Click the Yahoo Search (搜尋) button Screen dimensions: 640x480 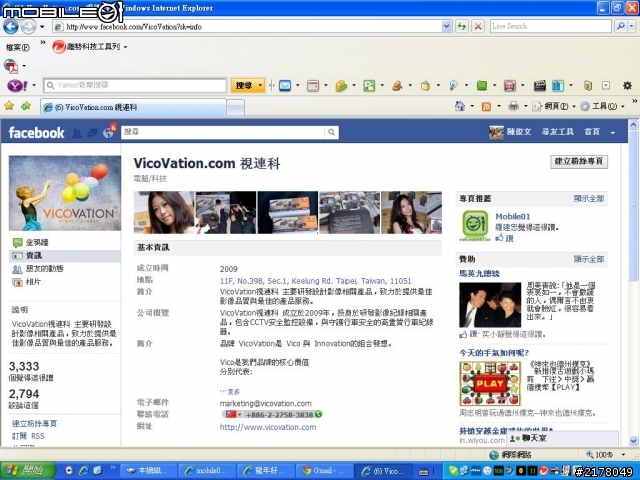[244, 85]
